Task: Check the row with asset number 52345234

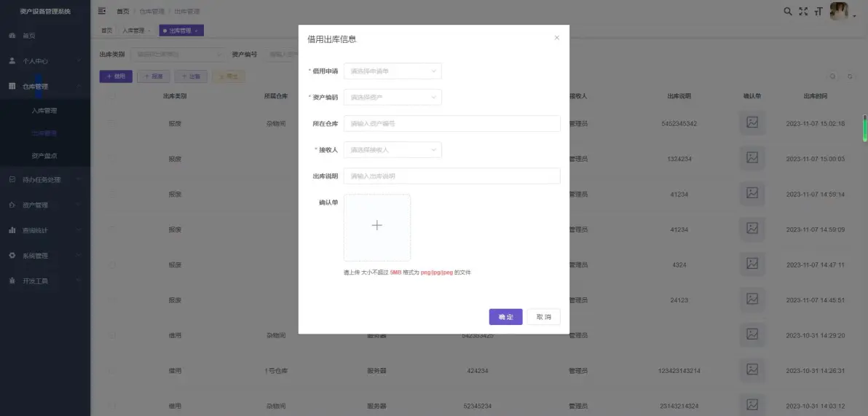Action: 112,406
